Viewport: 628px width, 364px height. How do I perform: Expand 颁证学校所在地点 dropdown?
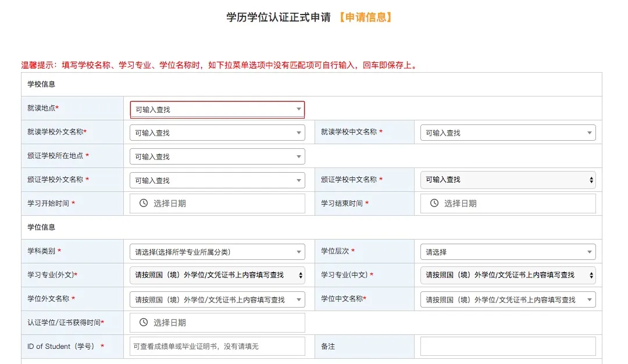tap(217, 157)
